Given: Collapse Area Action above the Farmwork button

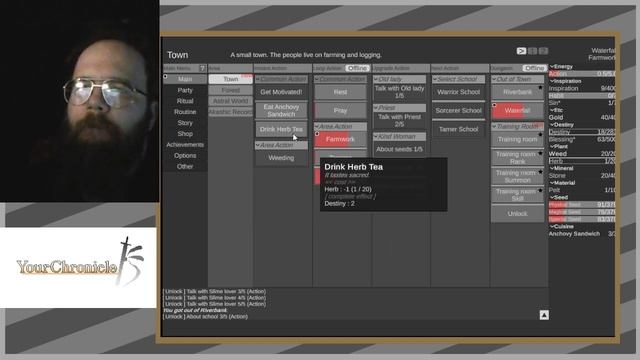Looking at the screenshot, I should (340, 127).
